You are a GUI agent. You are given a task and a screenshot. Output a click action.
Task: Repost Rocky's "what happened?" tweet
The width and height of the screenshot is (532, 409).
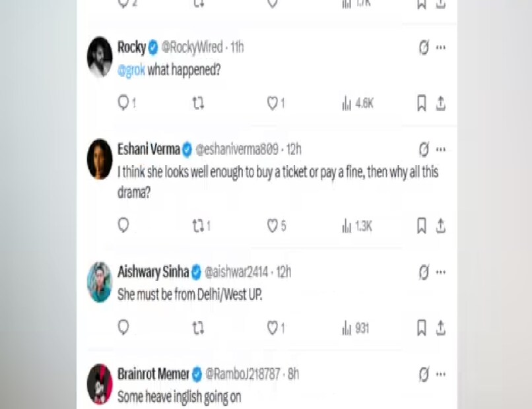(197, 104)
